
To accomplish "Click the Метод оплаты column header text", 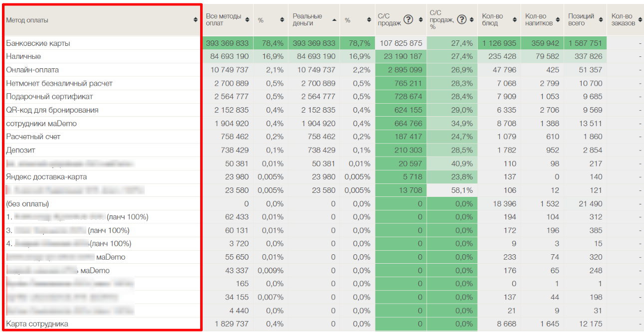I will [27, 20].
